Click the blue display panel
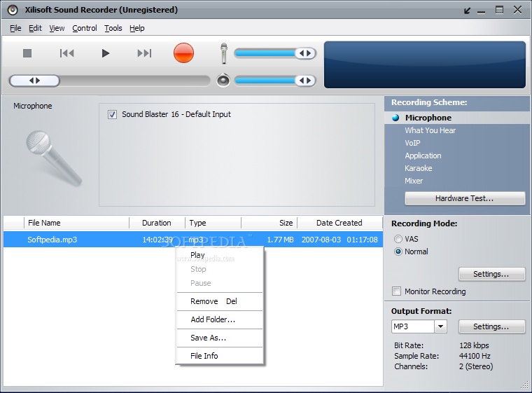 coord(424,65)
